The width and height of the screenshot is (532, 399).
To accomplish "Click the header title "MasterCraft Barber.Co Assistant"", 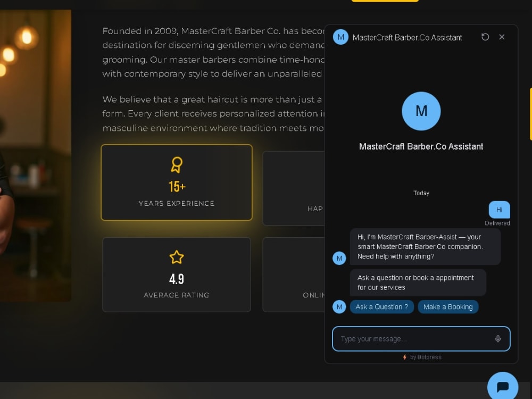I will [x=407, y=37].
